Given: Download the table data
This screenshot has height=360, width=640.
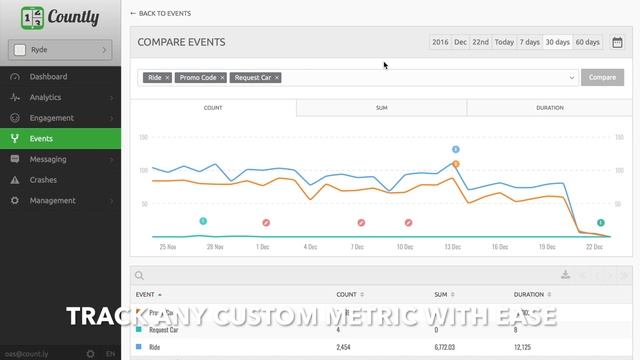Looking at the screenshot, I should (x=565, y=274).
